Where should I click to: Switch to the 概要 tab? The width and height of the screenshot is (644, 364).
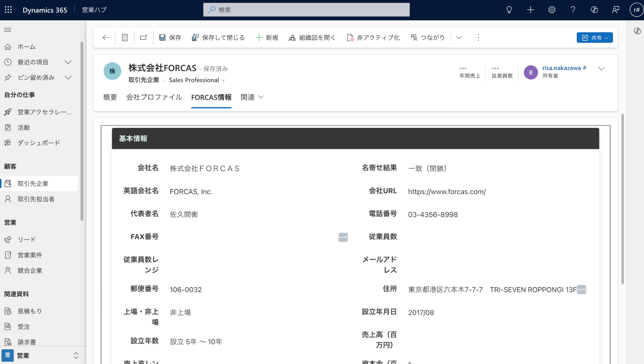pyautogui.click(x=110, y=97)
